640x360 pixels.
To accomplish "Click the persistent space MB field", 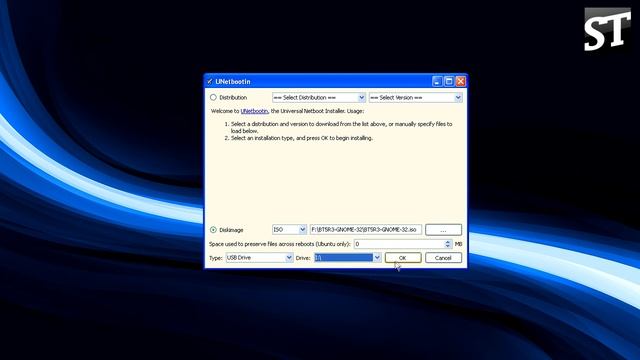I will pos(399,244).
